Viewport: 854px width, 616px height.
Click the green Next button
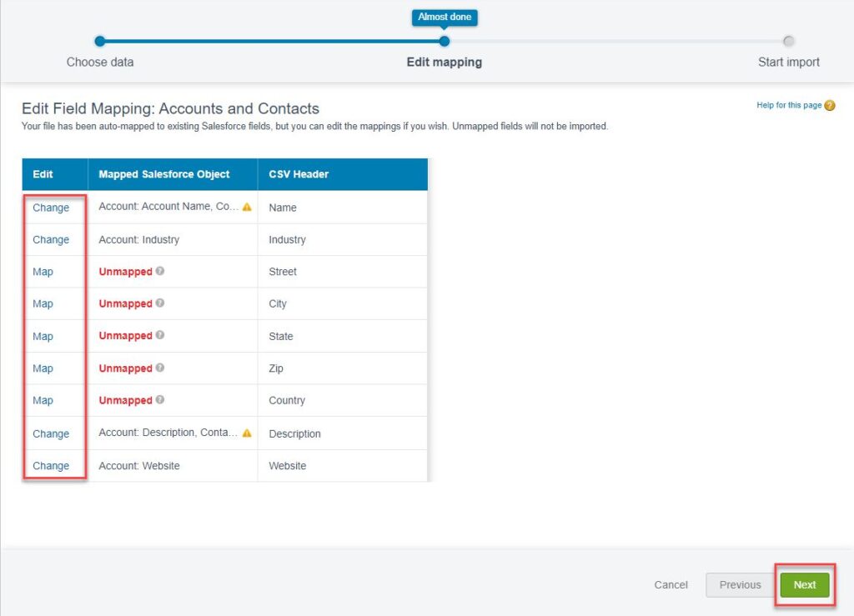(x=805, y=585)
